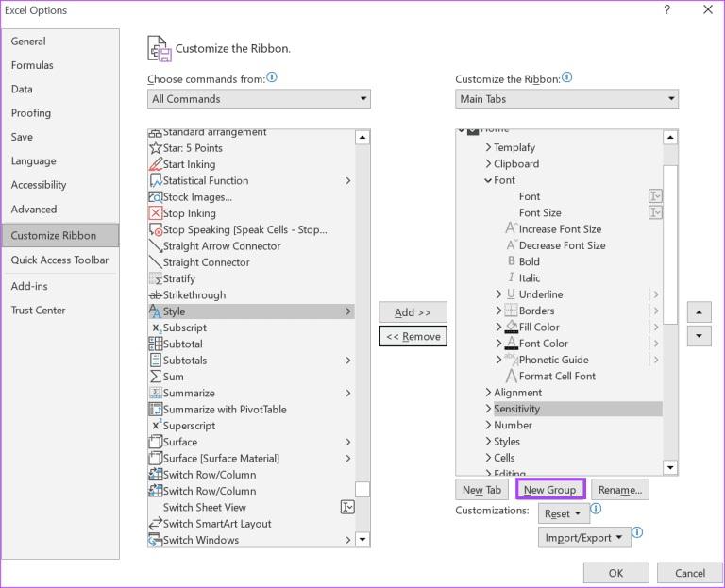Click the Subtotal table icon
Viewport: 725px width, 588px height.
156,344
